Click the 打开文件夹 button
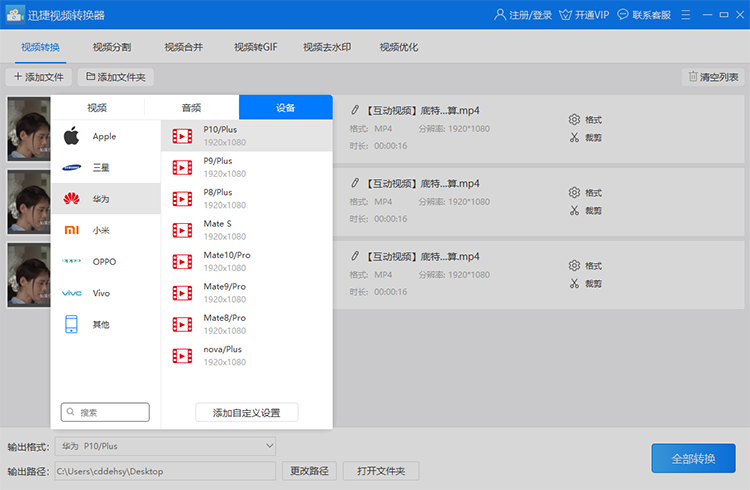This screenshot has width=750, height=490. [381, 471]
